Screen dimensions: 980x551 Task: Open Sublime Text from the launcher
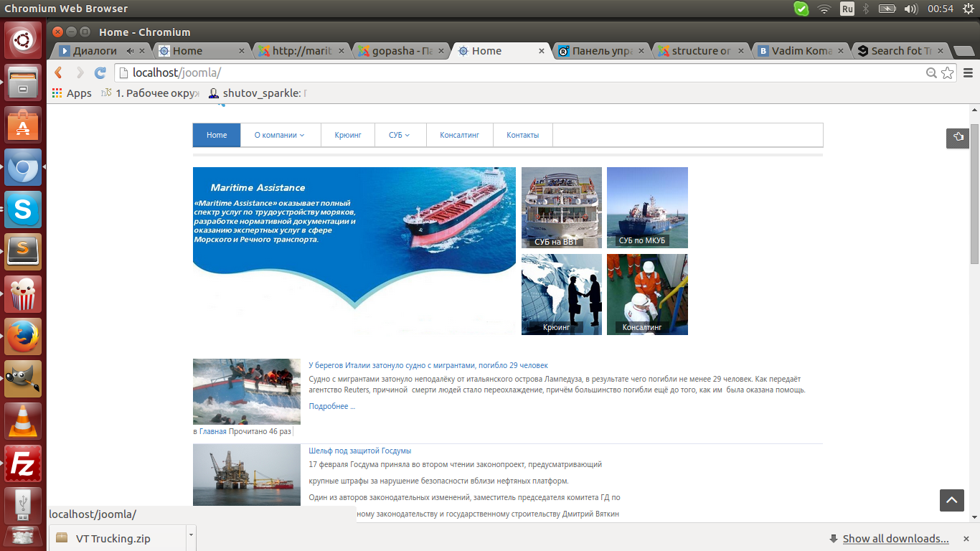point(24,252)
